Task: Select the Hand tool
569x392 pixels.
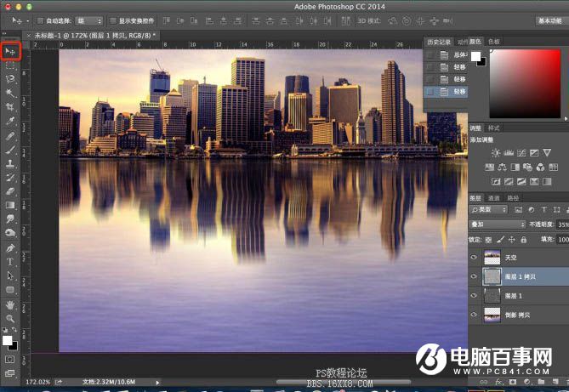Action: tap(10, 305)
